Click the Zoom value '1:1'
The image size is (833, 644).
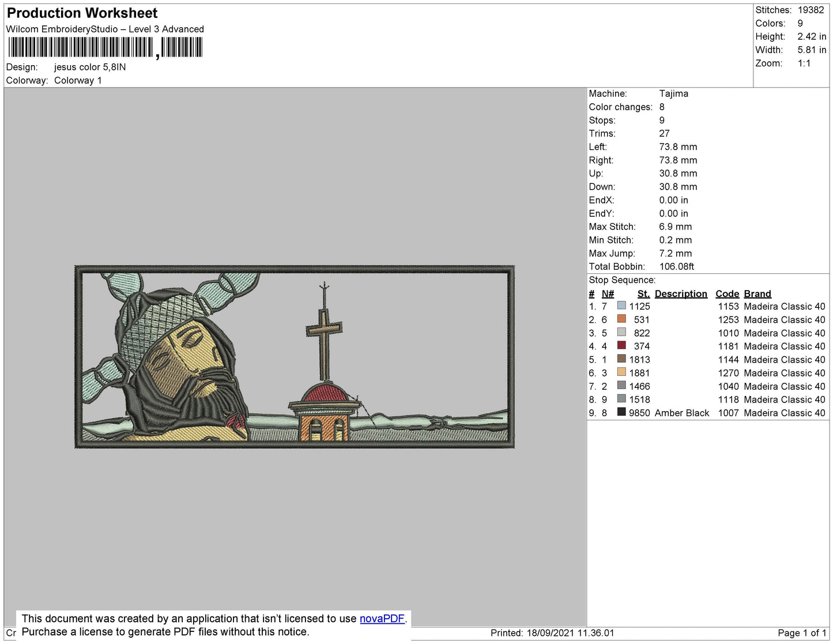pos(804,63)
